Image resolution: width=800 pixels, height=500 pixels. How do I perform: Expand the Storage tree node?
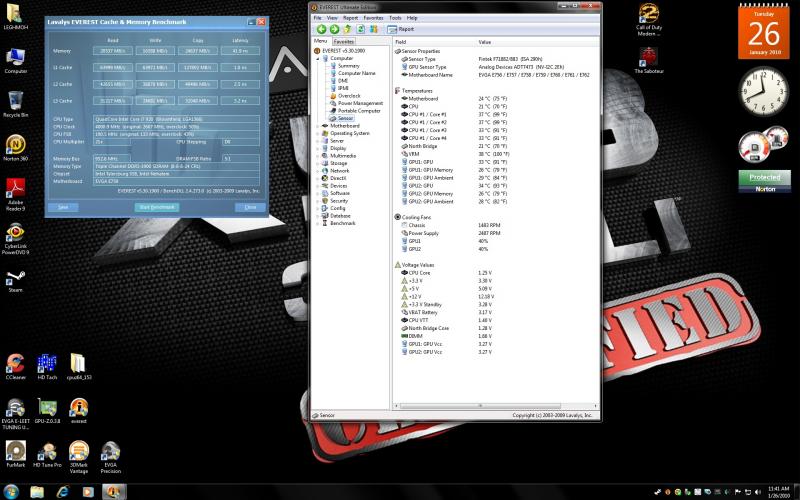click(317, 163)
